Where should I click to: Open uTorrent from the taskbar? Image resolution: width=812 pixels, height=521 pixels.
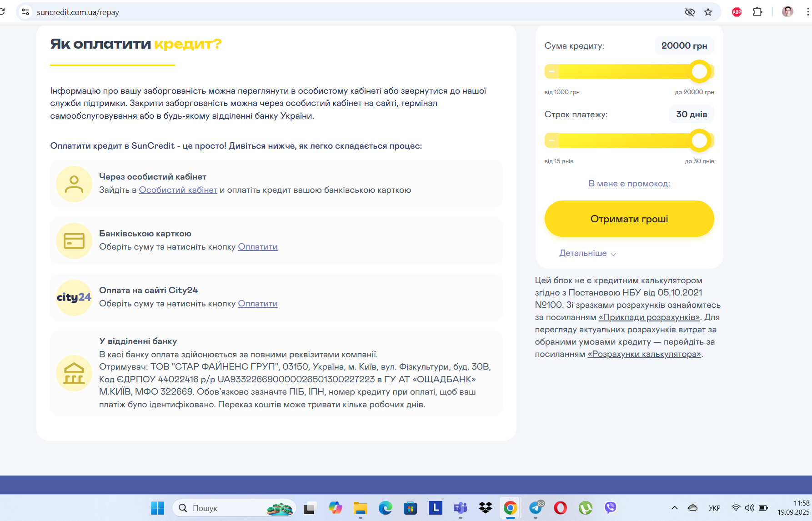[x=586, y=508]
